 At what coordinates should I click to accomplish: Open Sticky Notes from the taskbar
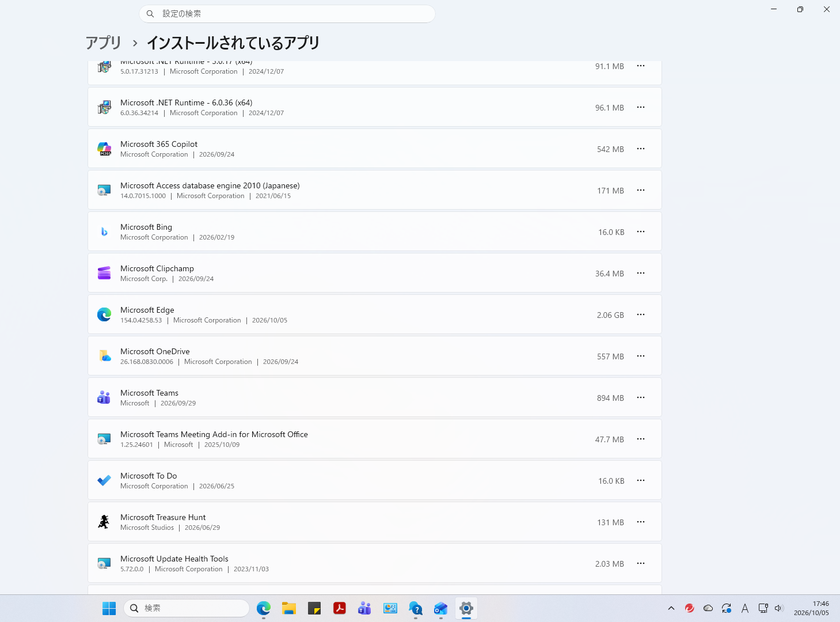tap(314, 608)
